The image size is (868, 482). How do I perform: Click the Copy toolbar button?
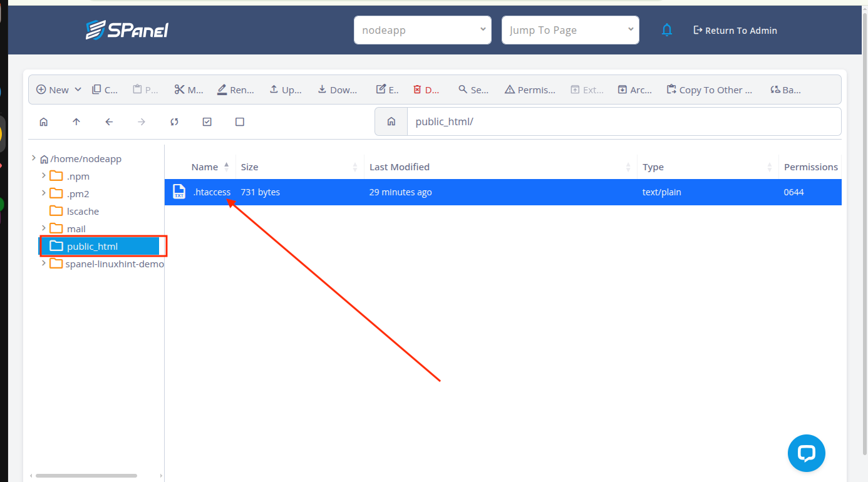point(105,90)
